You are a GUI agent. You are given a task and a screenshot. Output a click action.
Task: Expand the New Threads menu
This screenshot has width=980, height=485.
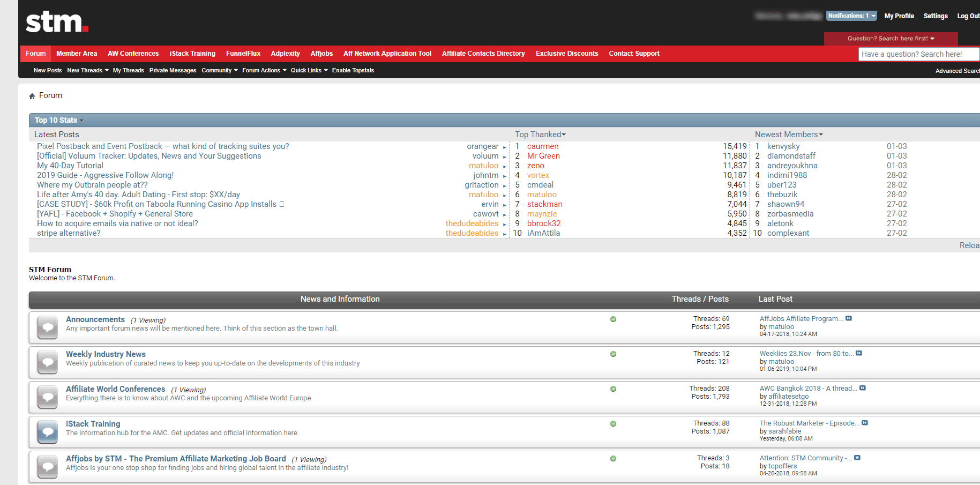coord(88,70)
